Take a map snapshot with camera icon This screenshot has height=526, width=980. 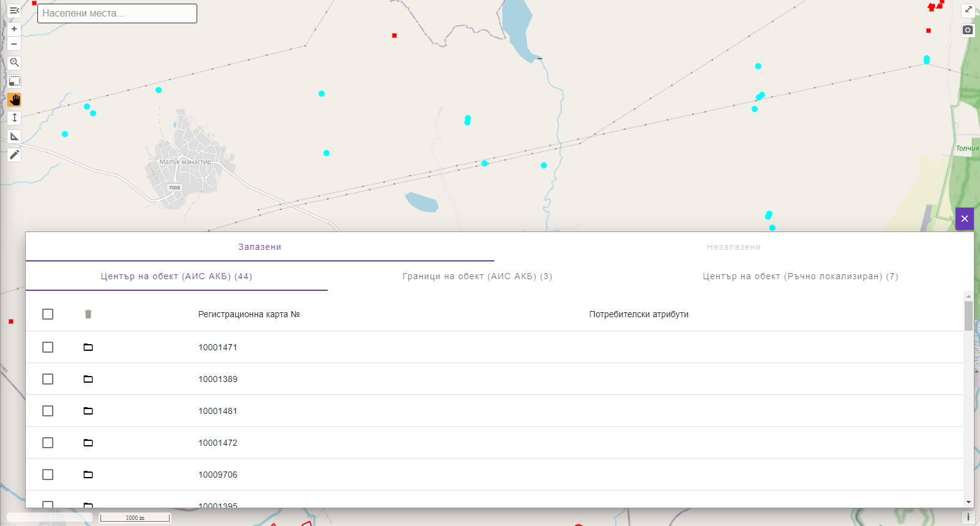tap(968, 30)
